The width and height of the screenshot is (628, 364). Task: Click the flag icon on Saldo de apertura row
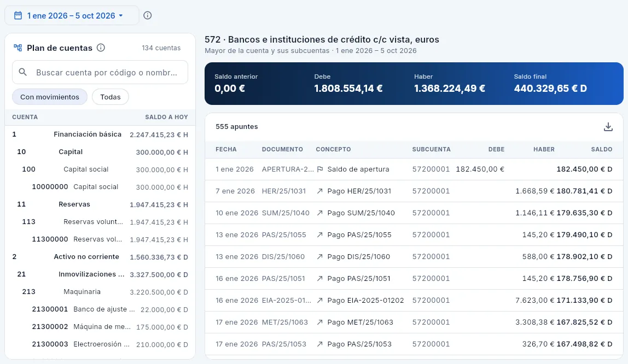pyautogui.click(x=319, y=169)
